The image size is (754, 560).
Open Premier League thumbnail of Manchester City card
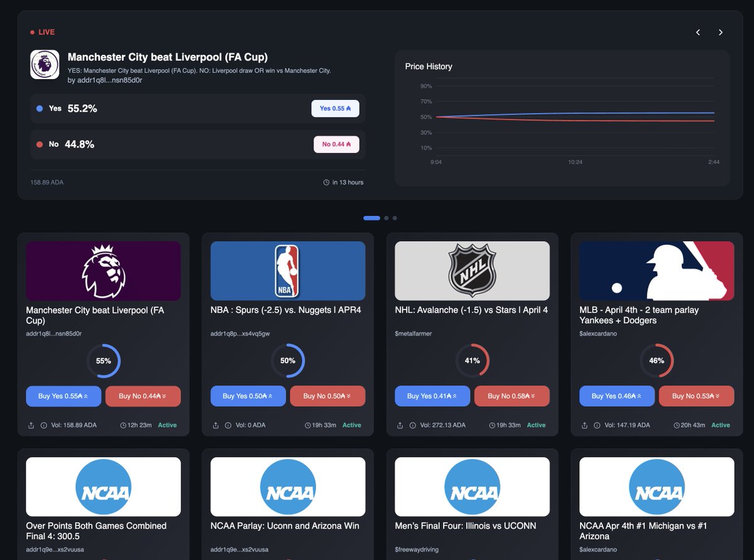104,271
